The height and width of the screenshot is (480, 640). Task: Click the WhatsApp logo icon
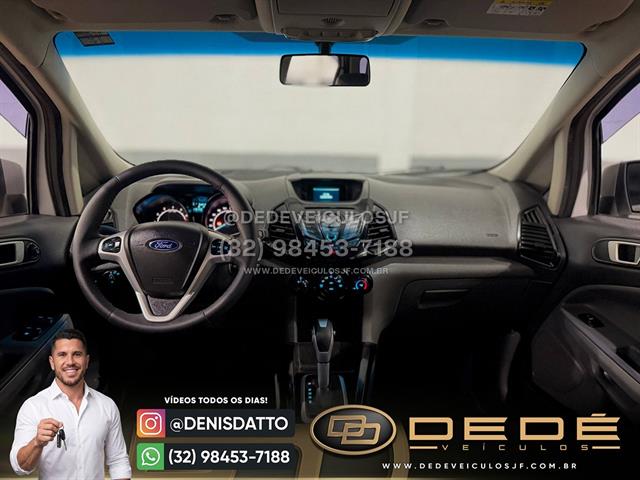tap(151, 457)
